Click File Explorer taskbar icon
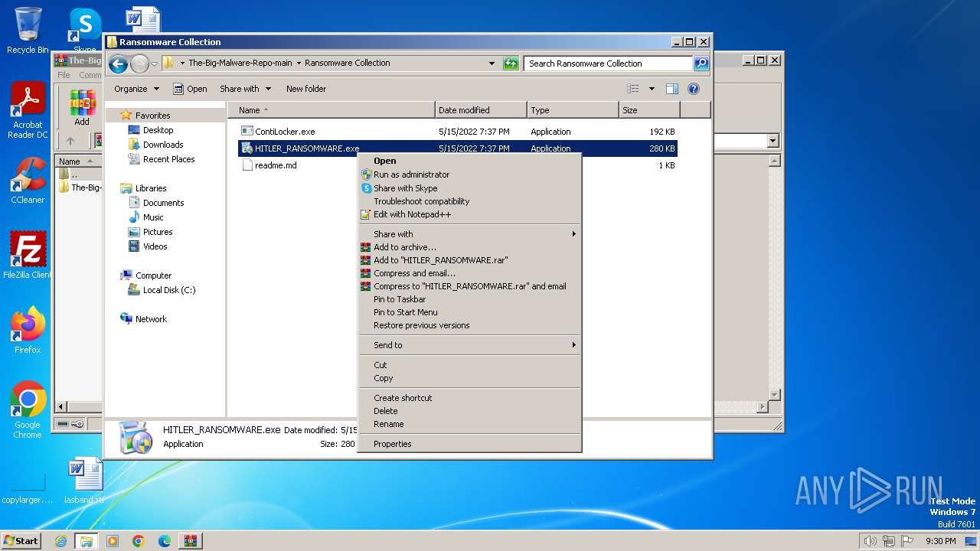 (x=87, y=541)
